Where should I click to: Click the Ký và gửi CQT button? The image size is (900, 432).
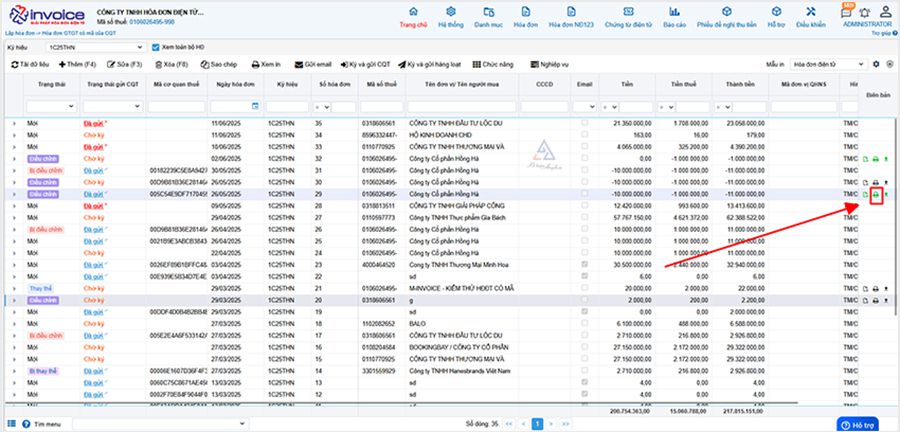pyautogui.click(x=365, y=64)
